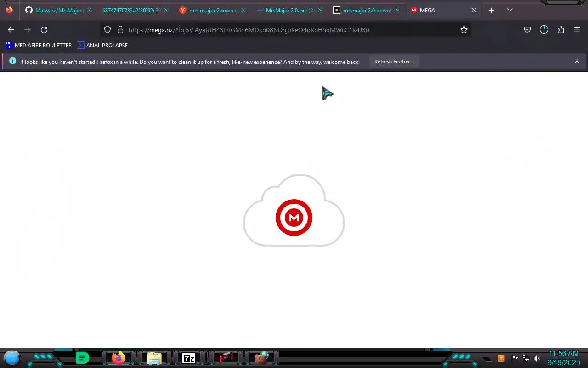Open the Start orb in taskbar

[x=12, y=358]
